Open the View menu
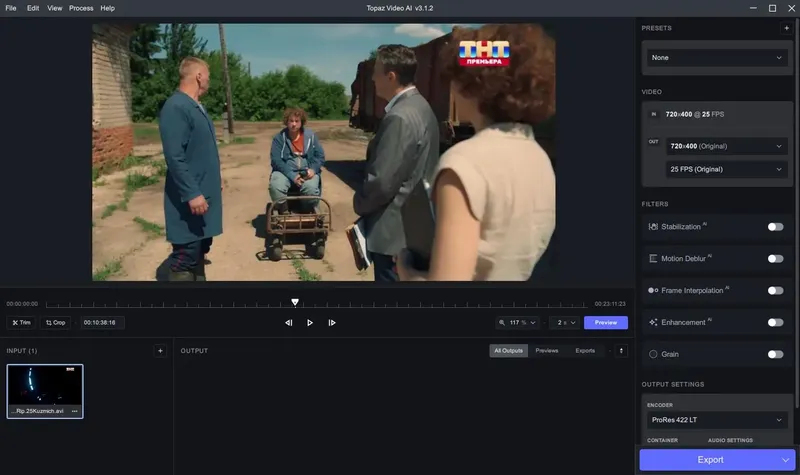This screenshot has width=800, height=475. coord(55,8)
